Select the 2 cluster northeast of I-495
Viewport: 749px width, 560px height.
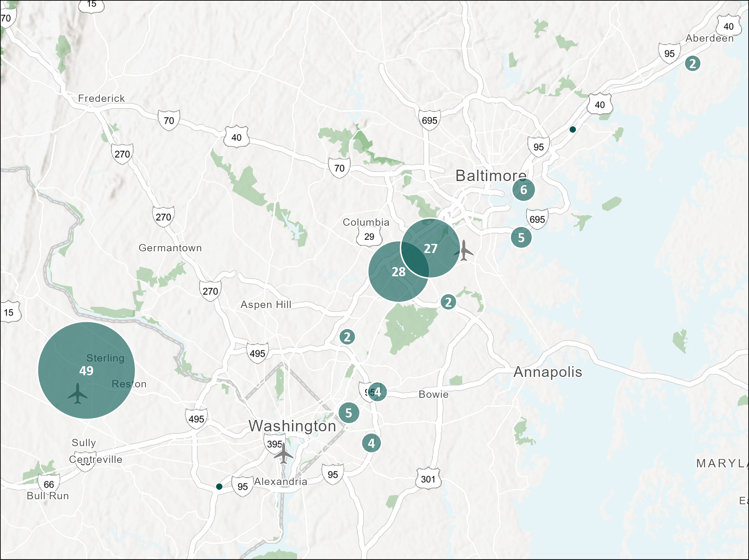coord(347,337)
